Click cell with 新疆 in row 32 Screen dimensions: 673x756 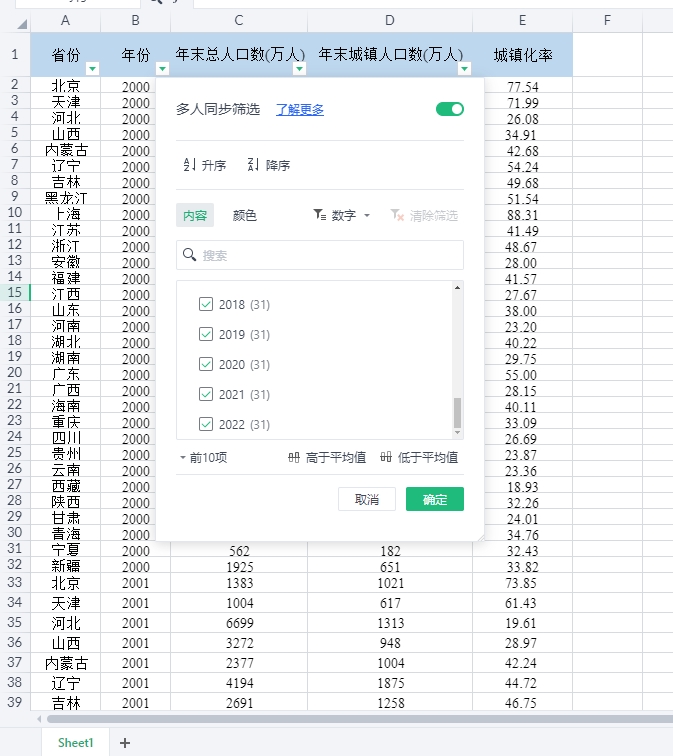click(66, 566)
